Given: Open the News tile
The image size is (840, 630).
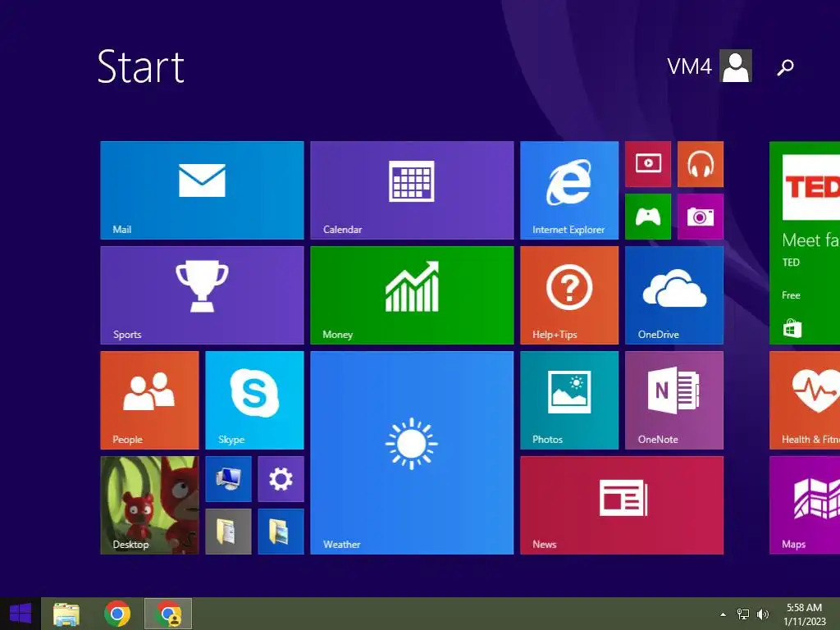Looking at the screenshot, I should [622, 505].
